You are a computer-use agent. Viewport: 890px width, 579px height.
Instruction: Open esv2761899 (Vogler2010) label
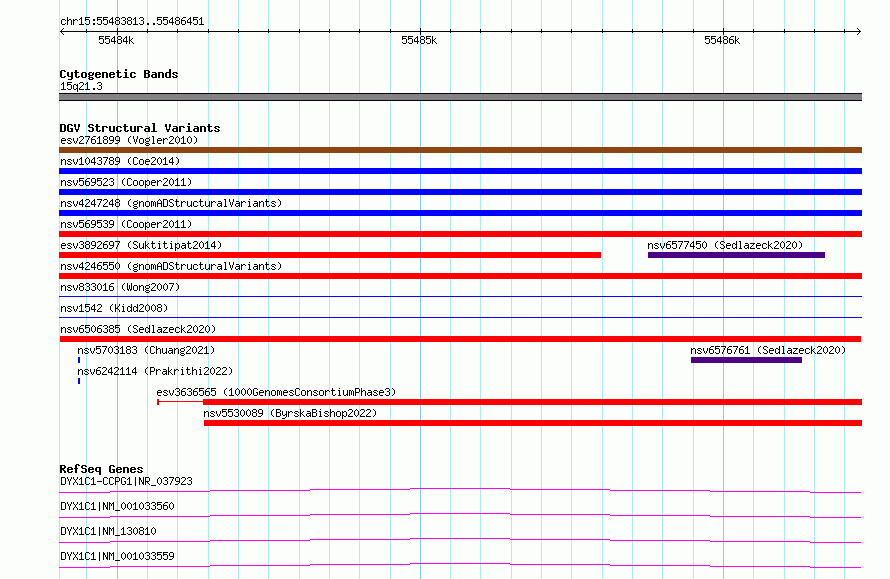129,140
